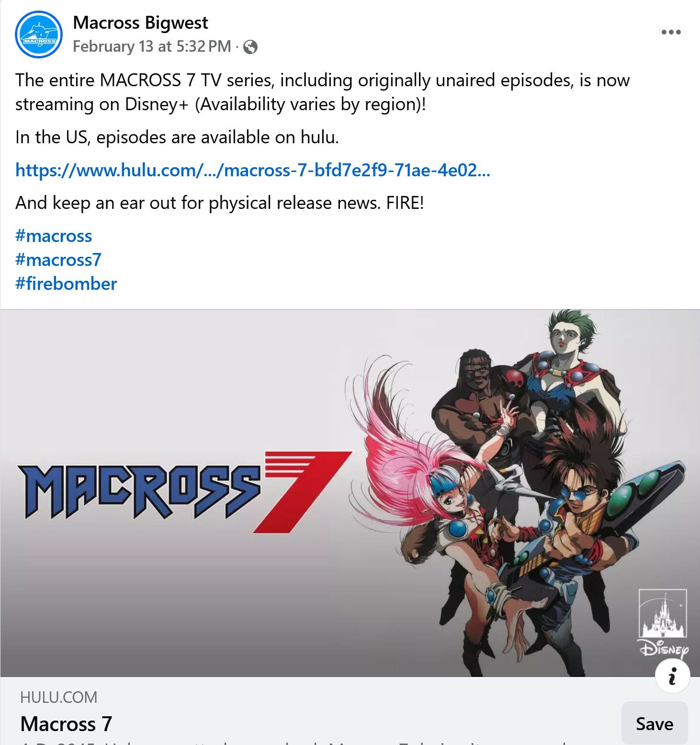The width and height of the screenshot is (700, 745).
Task: Click the HULU.COM source label
Action: (x=58, y=697)
